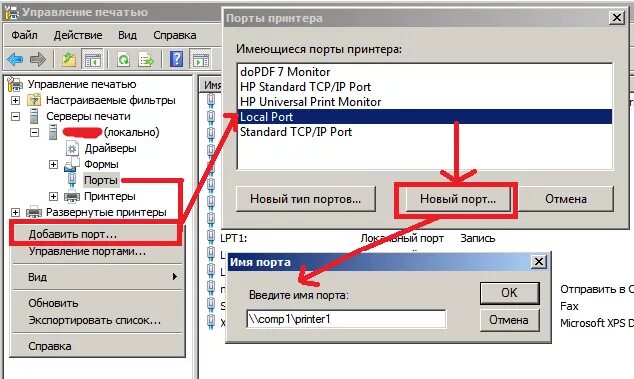
Task: Click the Новый тип портов... button
Action: pos(306,199)
